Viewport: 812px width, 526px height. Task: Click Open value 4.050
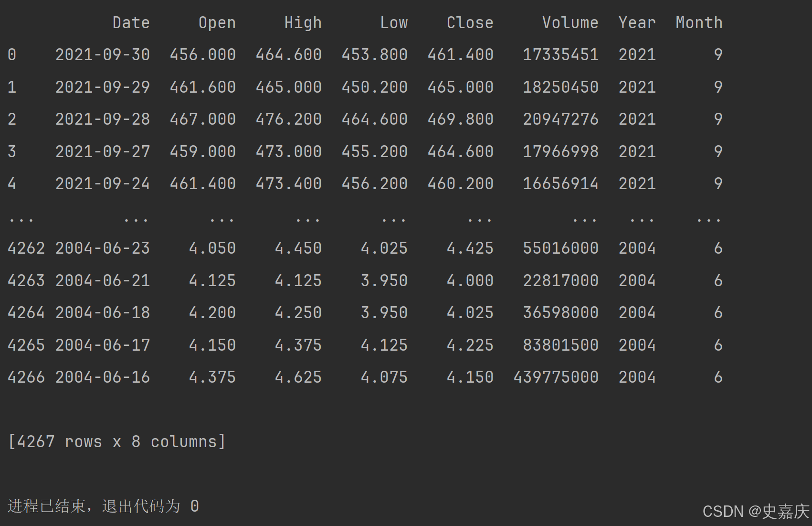(212, 248)
